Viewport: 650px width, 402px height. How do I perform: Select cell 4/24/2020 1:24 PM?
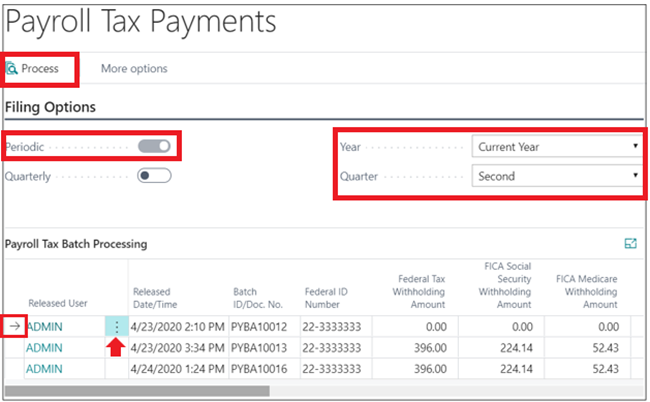point(177,369)
